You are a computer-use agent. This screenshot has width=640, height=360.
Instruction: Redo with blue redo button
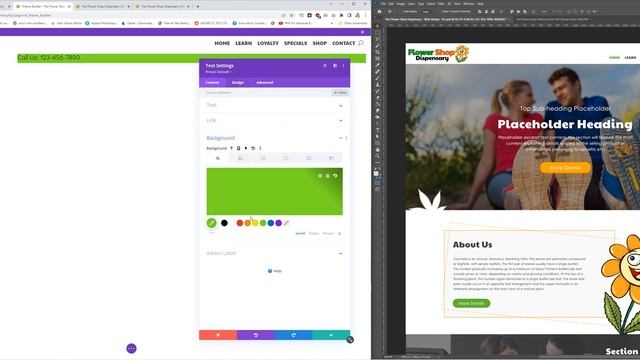pyautogui.click(x=293, y=335)
